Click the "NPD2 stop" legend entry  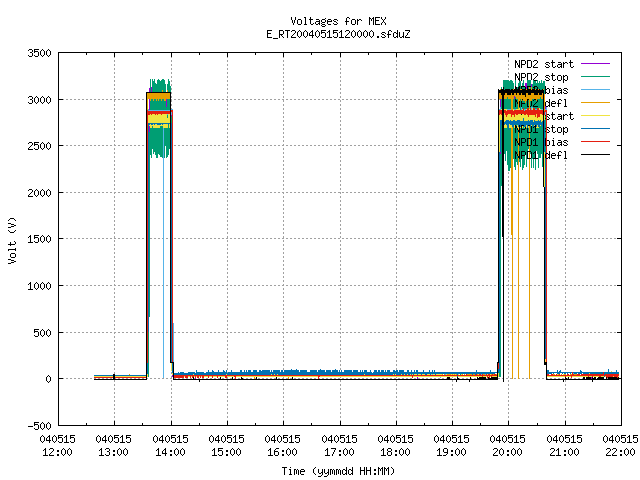(541, 77)
